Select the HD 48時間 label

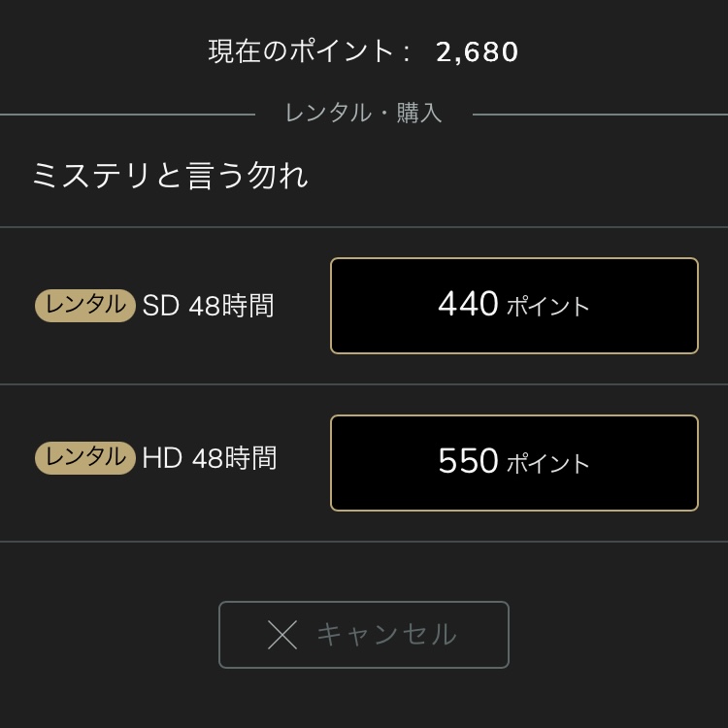tap(210, 458)
